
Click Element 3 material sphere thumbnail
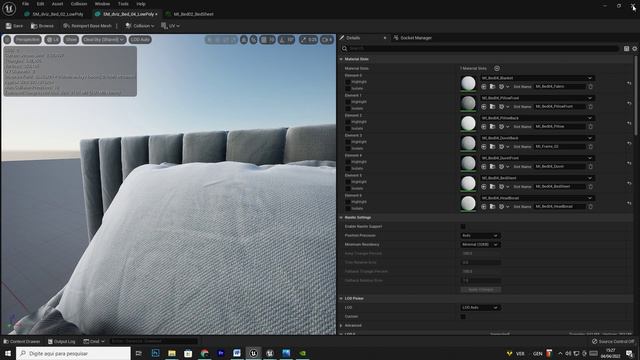[468, 143]
